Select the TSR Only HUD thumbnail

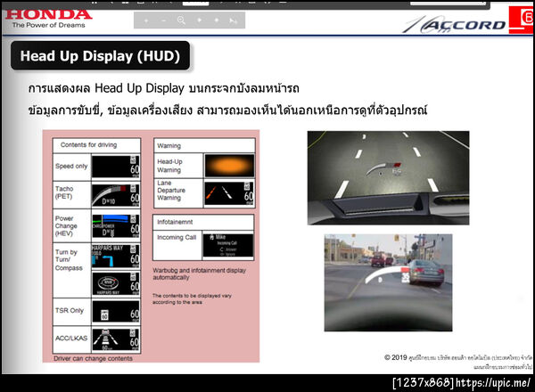pyautogui.click(x=116, y=312)
